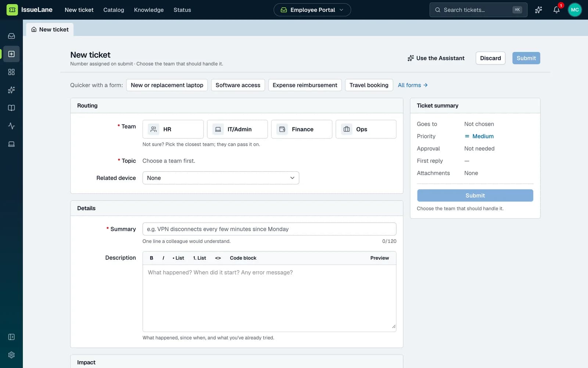Open the Status menu item
Image resolution: width=588 pixels, height=368 pixels.
182,10
